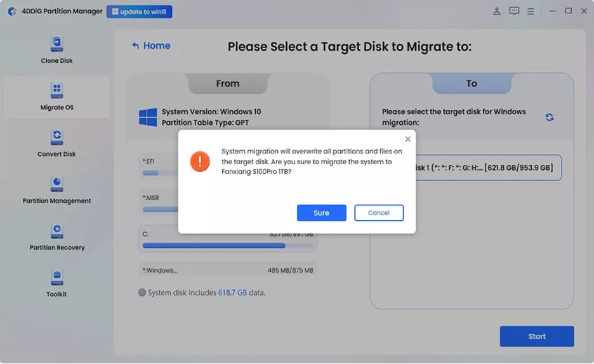Click the user account icon
The width and height of the screenshot is (594, 364).
(x=497, y=11)
